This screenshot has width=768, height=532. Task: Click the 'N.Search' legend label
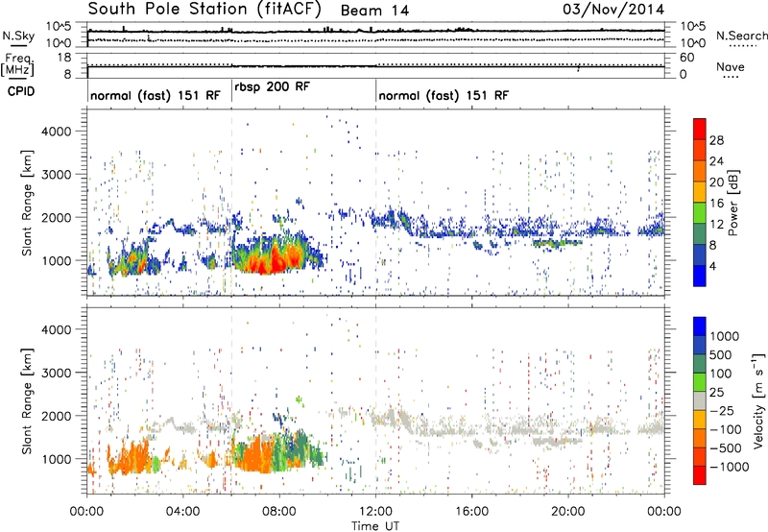pyautogui.click(x=741, y=36)
